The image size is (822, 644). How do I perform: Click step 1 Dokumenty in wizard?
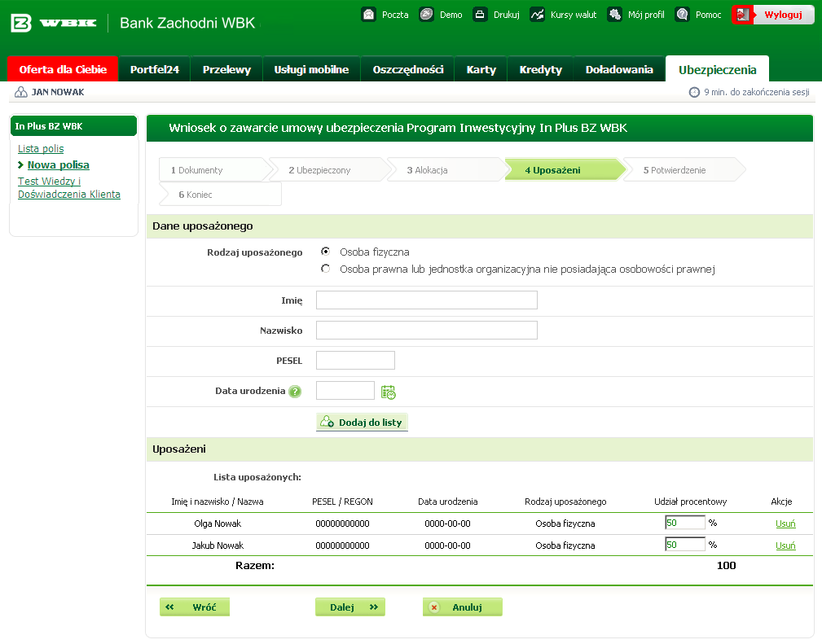click(x=213, y=170)
